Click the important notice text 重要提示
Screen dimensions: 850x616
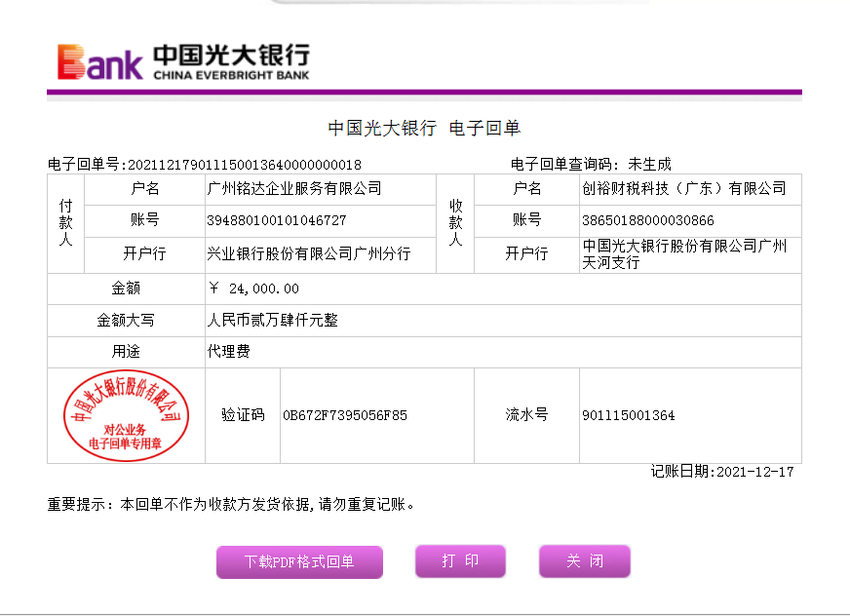point(230,505)
